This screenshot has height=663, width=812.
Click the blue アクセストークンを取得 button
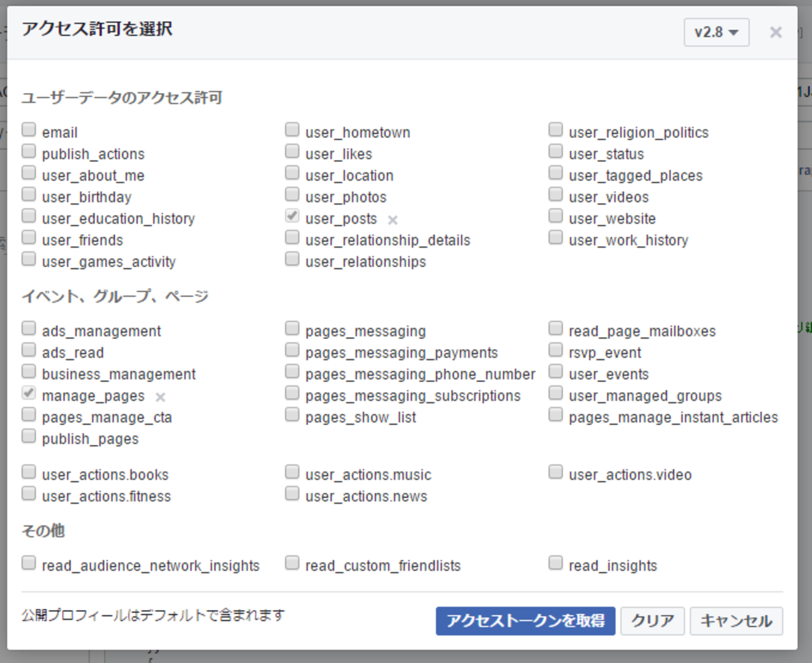coord(525,621)
